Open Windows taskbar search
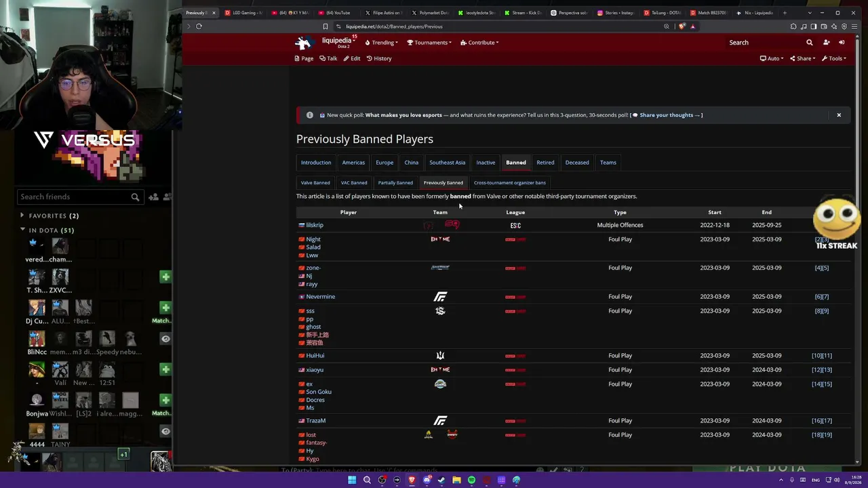The image size is (868, 488). [367, 480]
